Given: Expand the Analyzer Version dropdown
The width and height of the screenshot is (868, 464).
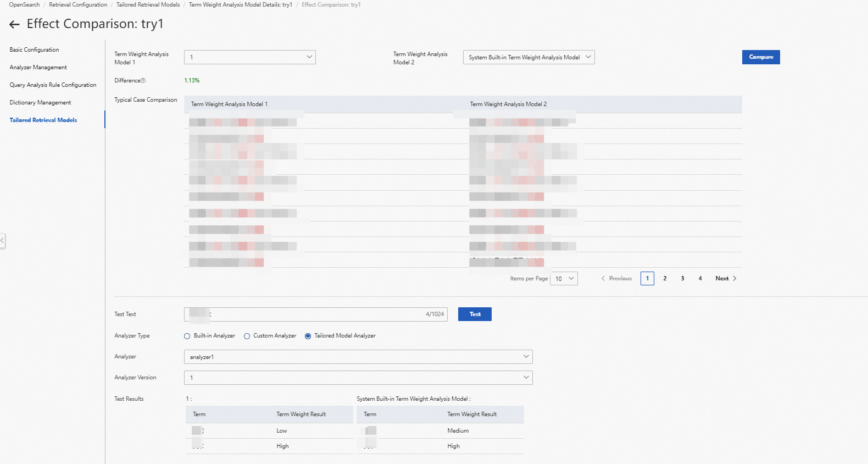Looking at the screenshot, I should 358,378.
